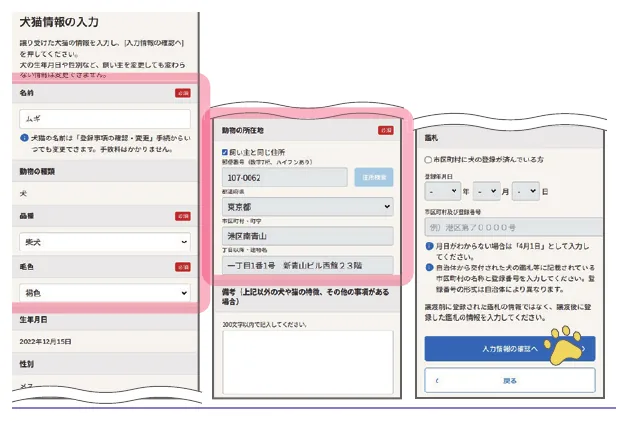Click the 市区町村及び登録番号 input field
The height and width of the screenshot is (421, 628).
[514, 228]
